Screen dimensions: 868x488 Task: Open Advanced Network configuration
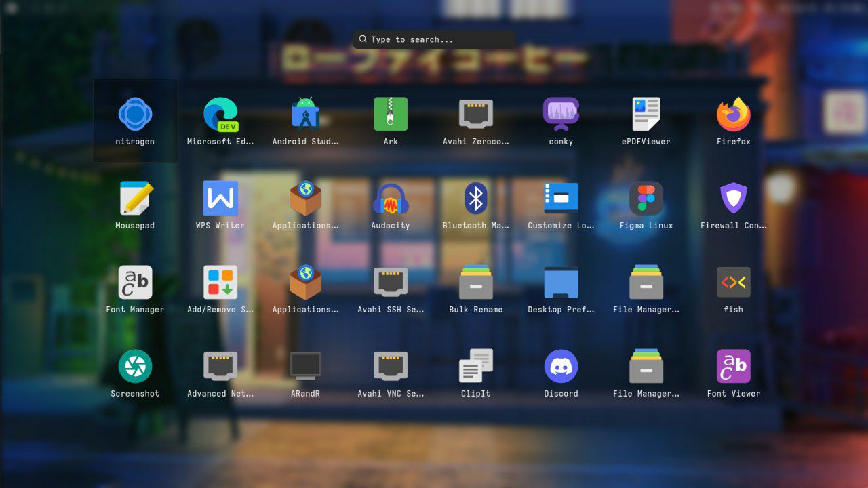point(220,373)
